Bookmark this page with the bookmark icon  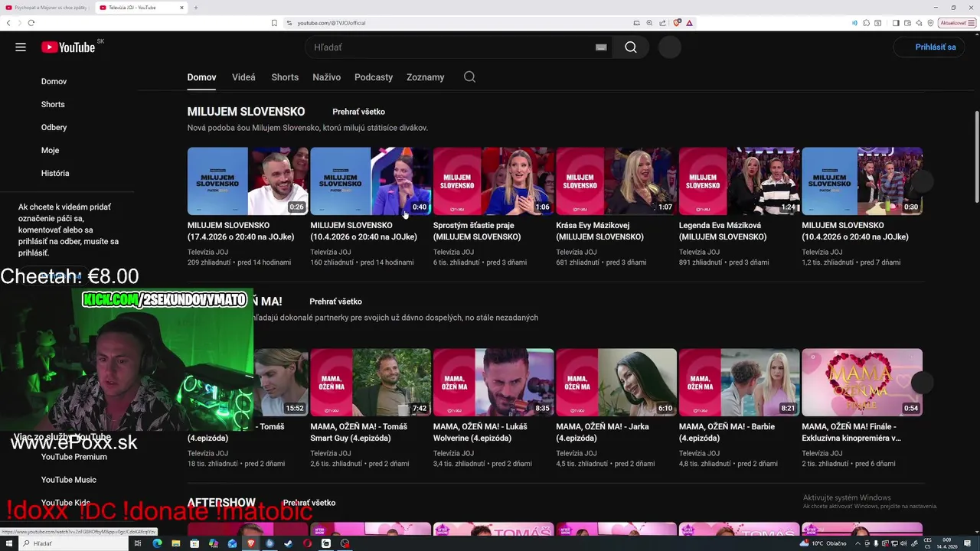tap(274, 23)
